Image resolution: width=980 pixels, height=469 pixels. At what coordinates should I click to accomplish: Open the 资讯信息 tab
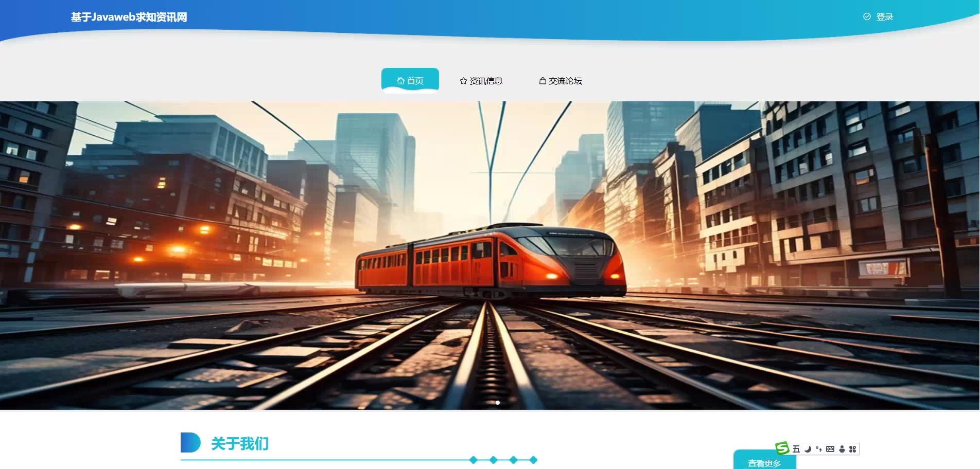tap(481, 81)
